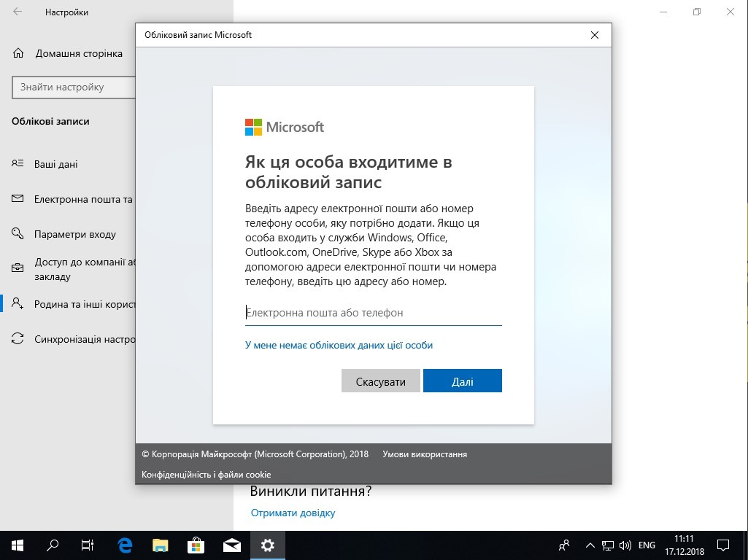Open Microsoft Store from taskbar

click(196, 545)
